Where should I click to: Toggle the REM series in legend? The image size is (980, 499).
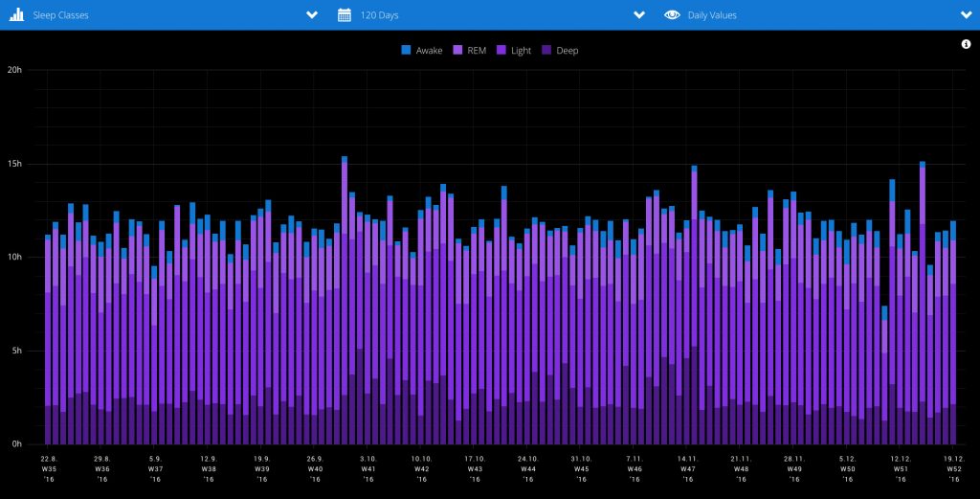pos(469,51)
